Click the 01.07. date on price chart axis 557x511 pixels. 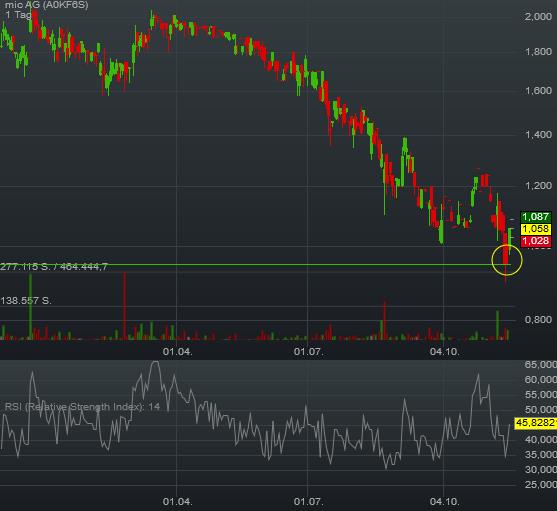point(308,352)
